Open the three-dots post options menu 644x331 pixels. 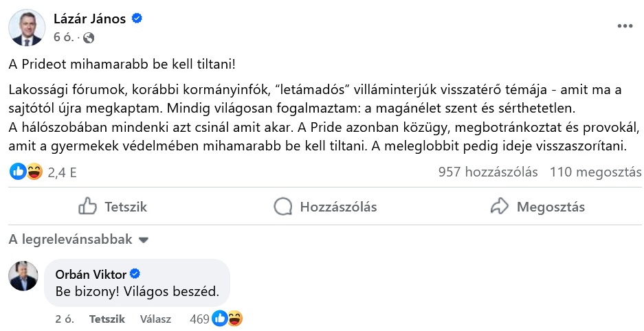624,26
